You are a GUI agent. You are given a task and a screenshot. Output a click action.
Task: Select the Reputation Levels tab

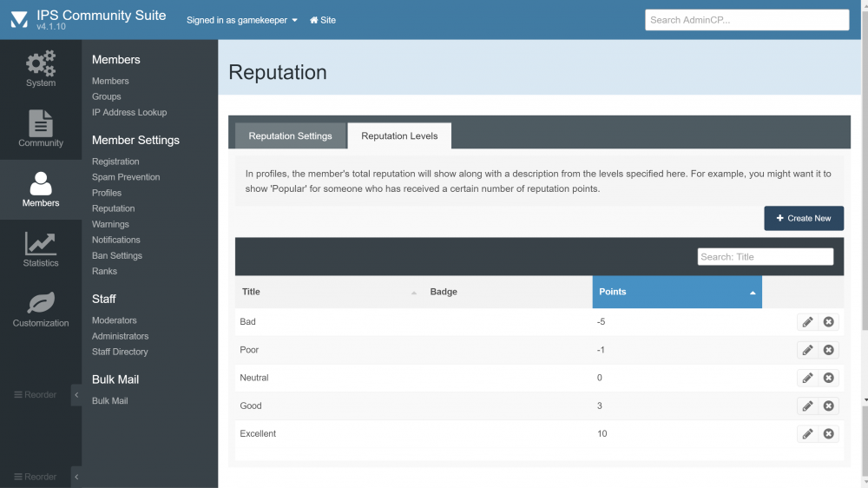point(399,135)
